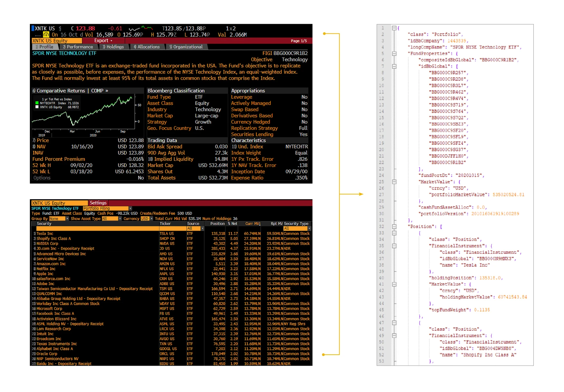Collapse MarketValue block at line 25
The height and width of the screenshot is (392, 564).
pyautogui.click(x=394, y=182)
